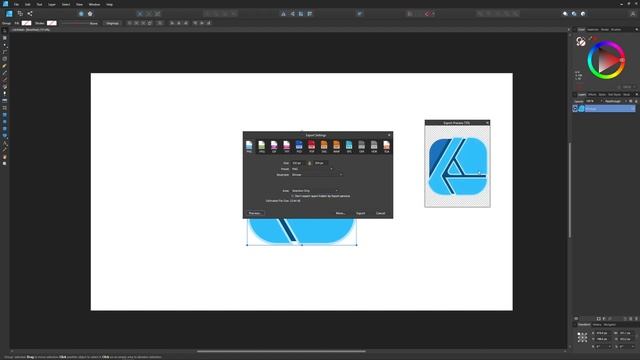Image resolution: width=640 pixels, height=360 pixels.
Task: Click the horizontal canvas scrollbar
Action: 281,351
